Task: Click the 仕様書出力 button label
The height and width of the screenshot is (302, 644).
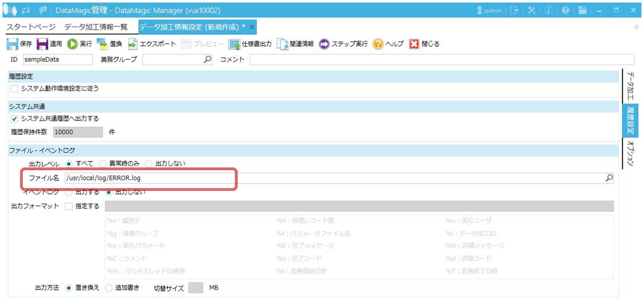Action: pyautogui.click(x=257, y=44)
